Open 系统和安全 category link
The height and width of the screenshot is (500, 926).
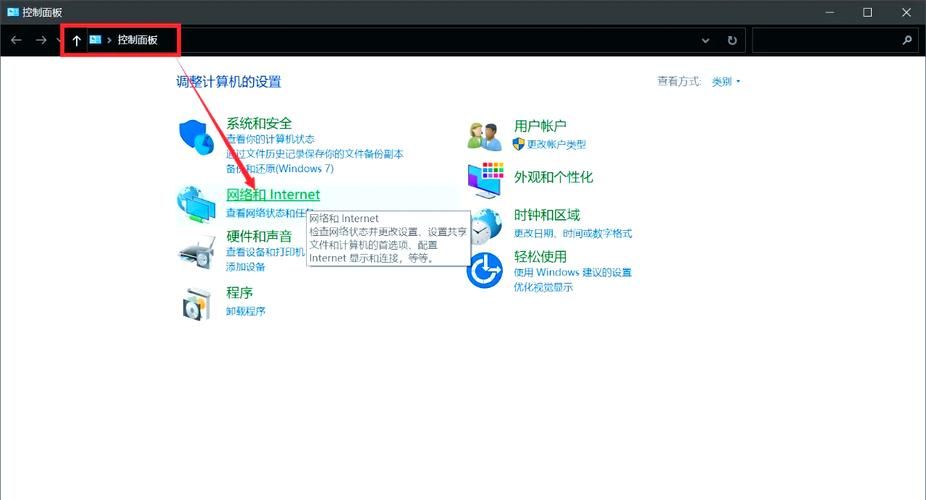click(x=259, y=123)
